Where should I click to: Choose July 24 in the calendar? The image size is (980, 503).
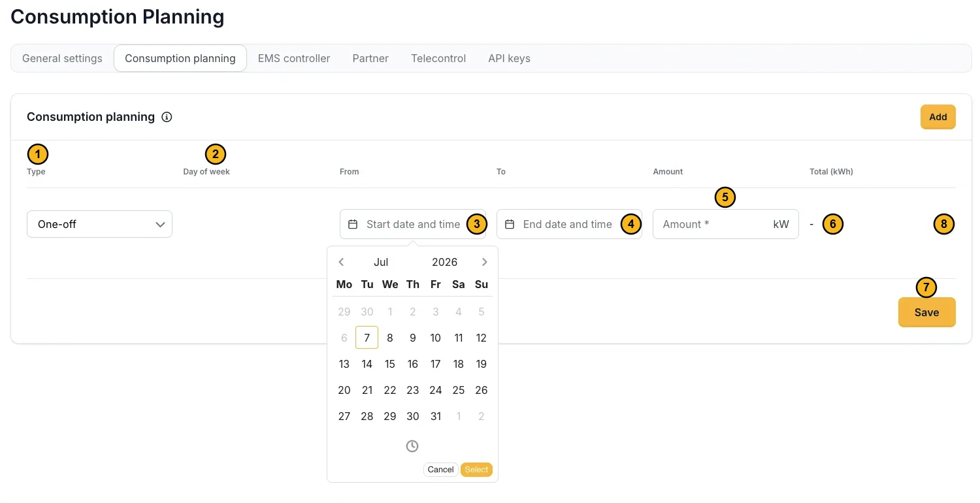[x=436, y=390]
